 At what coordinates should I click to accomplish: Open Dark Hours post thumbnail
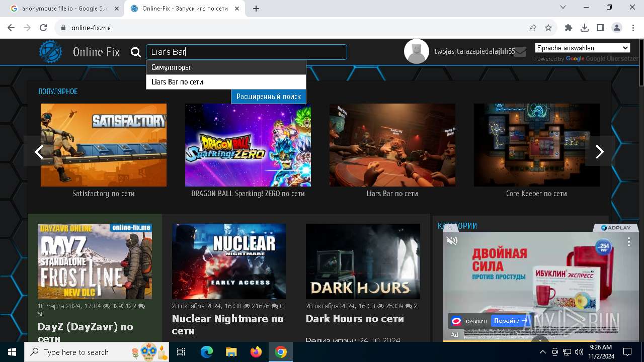[x=363, y=261]
